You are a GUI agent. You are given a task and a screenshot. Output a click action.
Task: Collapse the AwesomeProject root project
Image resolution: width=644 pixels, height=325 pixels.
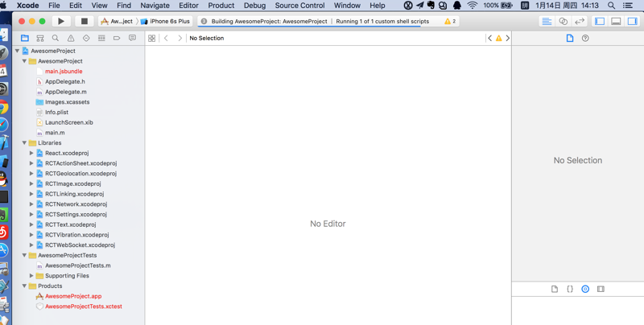pos(17,51)
